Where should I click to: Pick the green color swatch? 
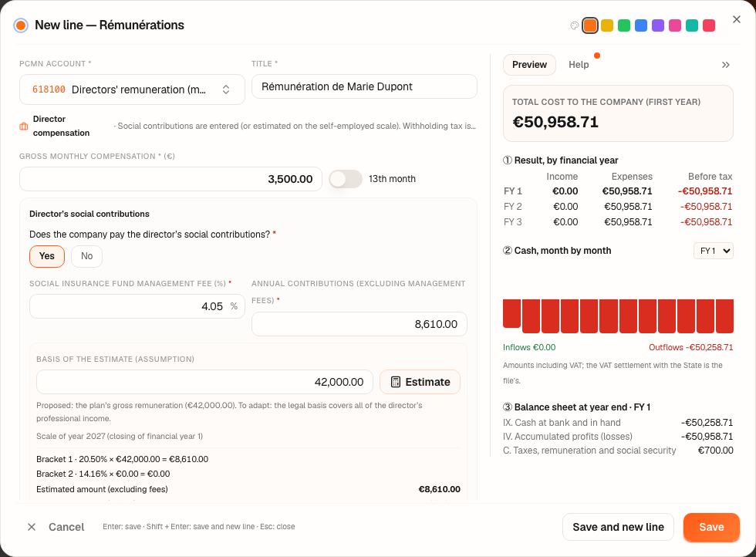[x=624, y=25]
